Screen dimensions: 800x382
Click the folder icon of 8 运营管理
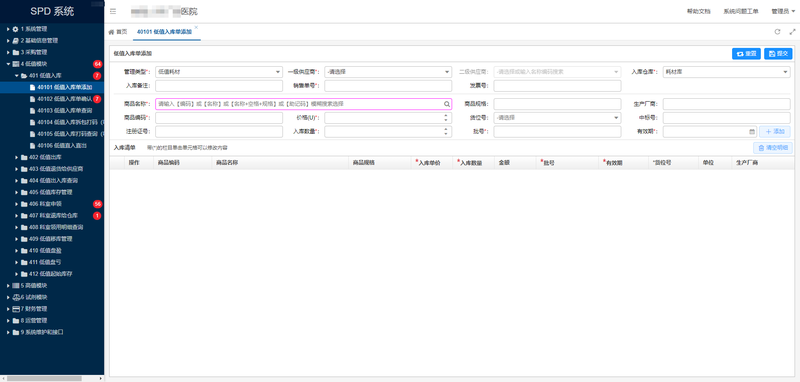coord(15,321)
